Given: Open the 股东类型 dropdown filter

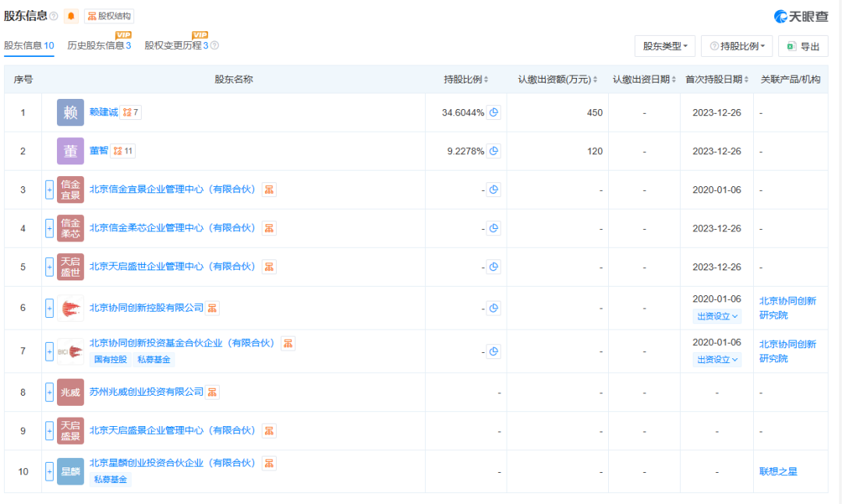Looking at the screenshot, I should pyautogui.click(x=665, y=46).
